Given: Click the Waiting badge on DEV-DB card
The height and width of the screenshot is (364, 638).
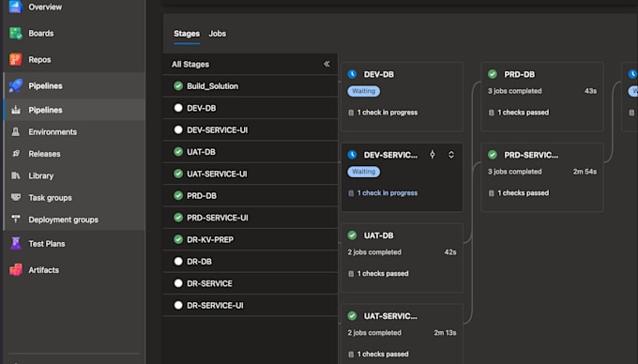Looking at the screenshot, I should 363,91.
